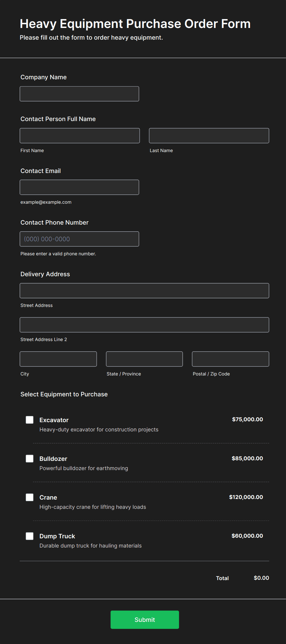The image size is (286, 644).
Task: Click the $0.00 total amount
Action: [261, 578]
